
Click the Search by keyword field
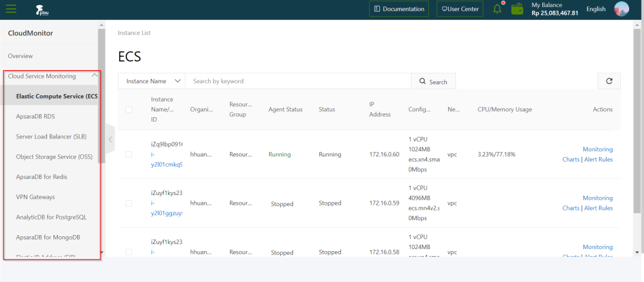tap(298, 81)
